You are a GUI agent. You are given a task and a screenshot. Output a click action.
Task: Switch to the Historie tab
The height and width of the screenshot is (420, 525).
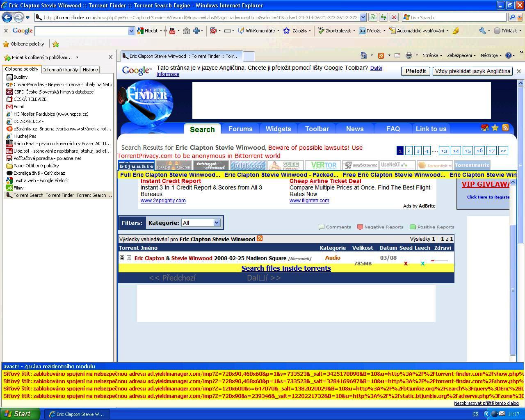pyautogui.click(x=90, y=70)
